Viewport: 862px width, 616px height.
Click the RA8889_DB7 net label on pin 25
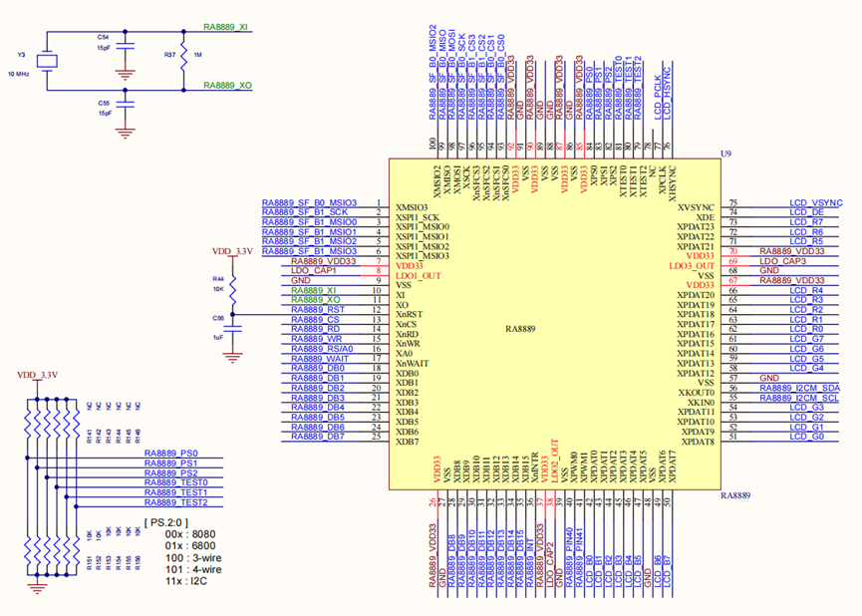click(318, 437)
